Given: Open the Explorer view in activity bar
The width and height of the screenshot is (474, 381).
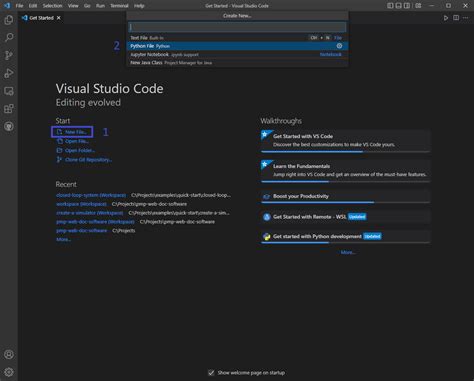Looking at the screenshot, I should pos(9,20).
